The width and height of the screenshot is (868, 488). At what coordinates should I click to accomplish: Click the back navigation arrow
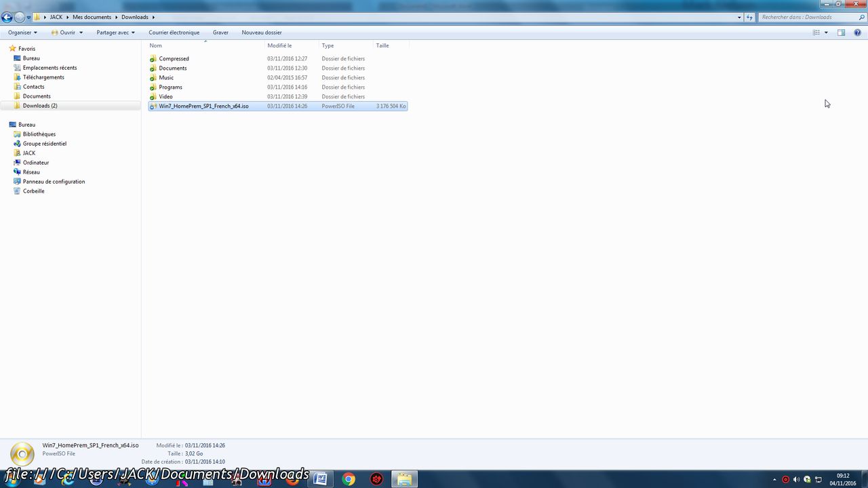[6, 17]
